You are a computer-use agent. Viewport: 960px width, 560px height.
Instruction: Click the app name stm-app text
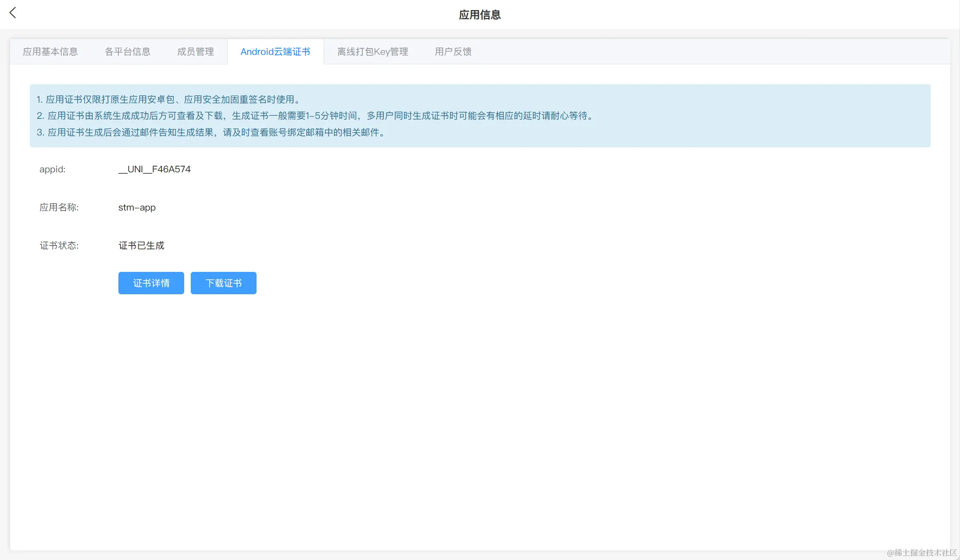click(x=137, y=207)
